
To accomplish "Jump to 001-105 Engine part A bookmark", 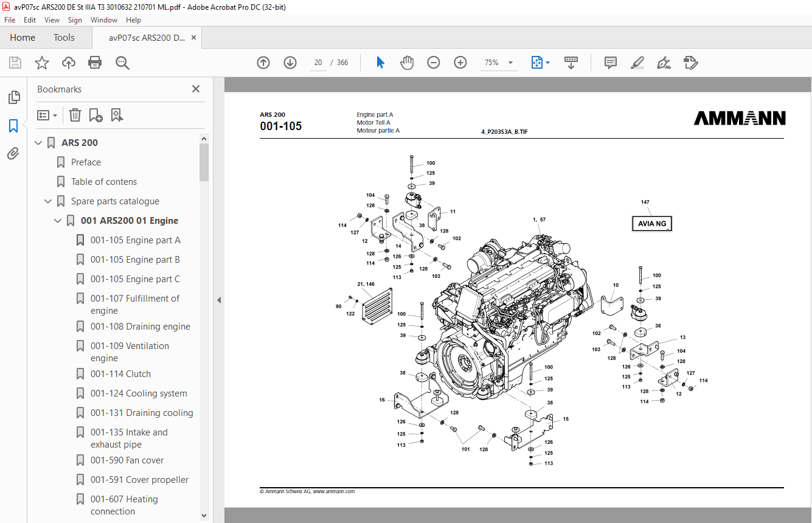I will click(136, 240).
